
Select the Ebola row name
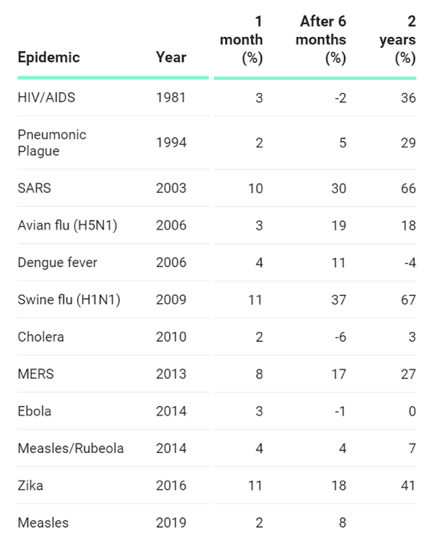click(x=34, y=411)
